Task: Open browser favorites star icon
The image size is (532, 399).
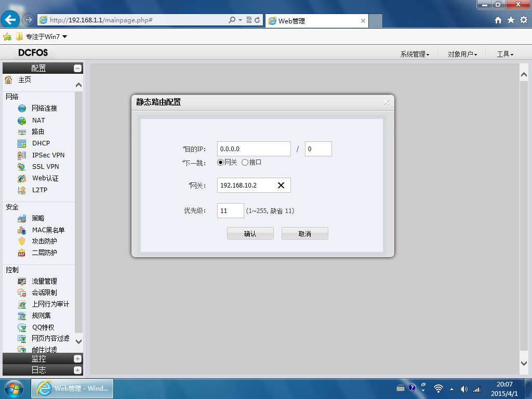Action: coord(511,20)
